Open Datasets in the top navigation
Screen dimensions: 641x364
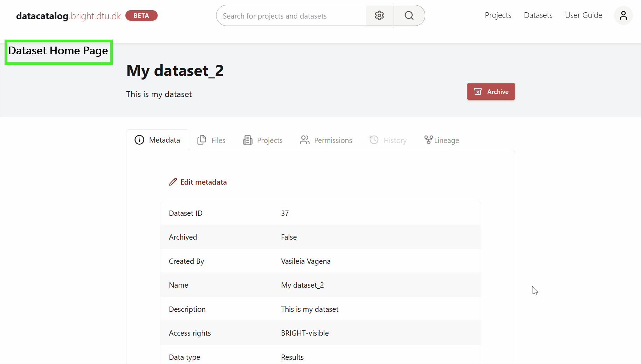tap(538, 15)
